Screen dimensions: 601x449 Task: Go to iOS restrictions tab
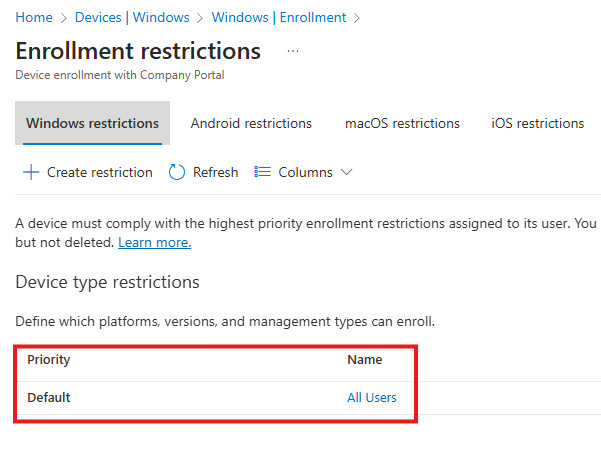click(x=537, y=123)
